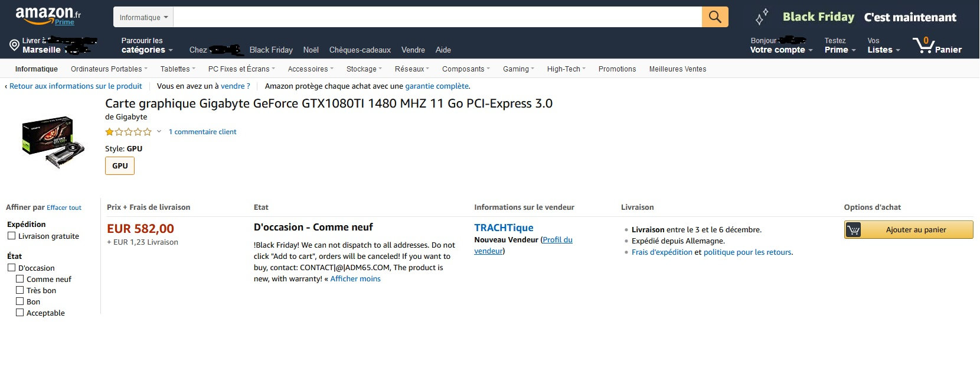This screenshot has height=383, width=980.
Task: Tick the Livraison gratuite checkbox
Action: (11, 236)
